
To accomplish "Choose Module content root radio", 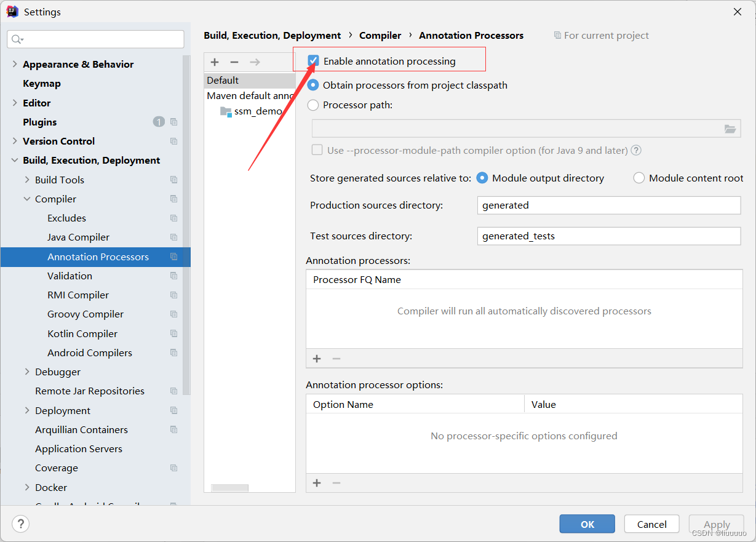I will tap(639, 178).
